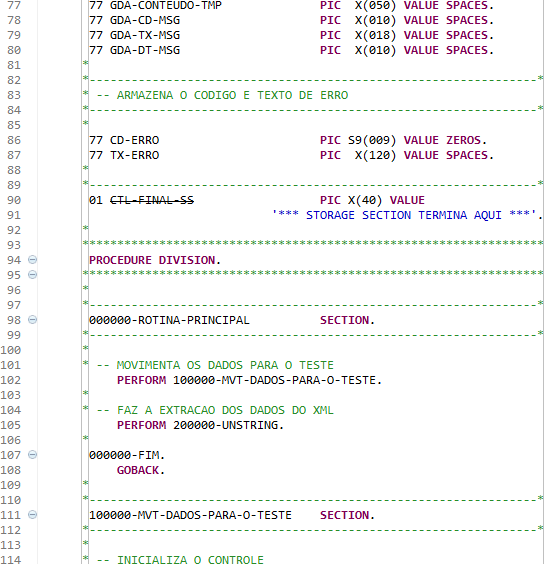
Task: Click PIC X(018) on the GDA-TX-MSG line
Action: (x=358, y=35)
